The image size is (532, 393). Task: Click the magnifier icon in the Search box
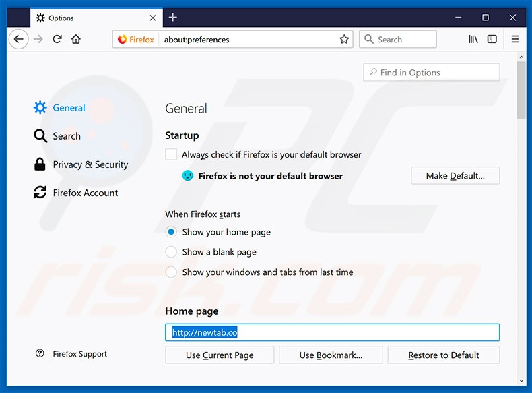pos(369,39)
